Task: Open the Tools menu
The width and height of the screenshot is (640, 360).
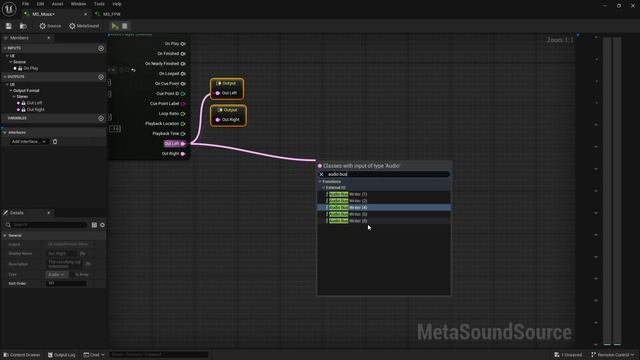Action: 99,4
